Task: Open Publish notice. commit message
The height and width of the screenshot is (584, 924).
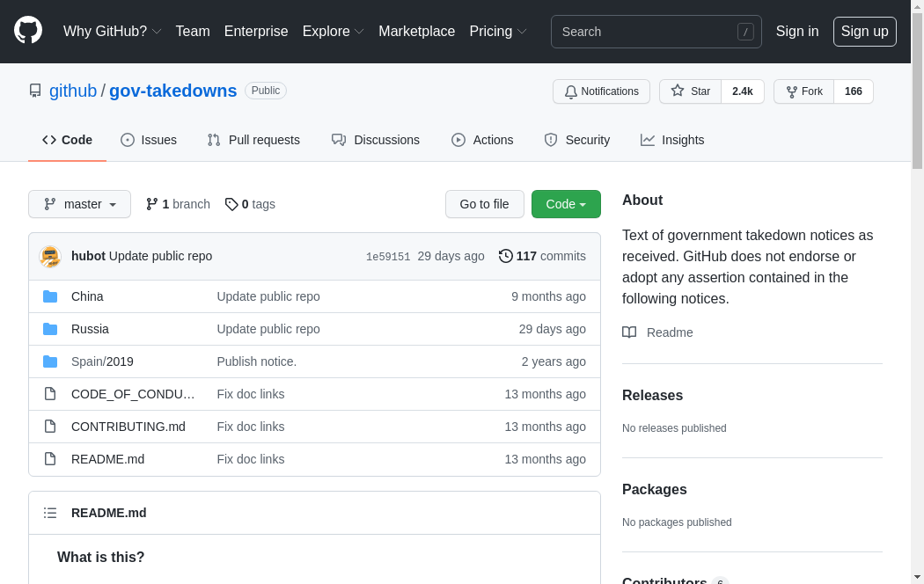Action: (256, 361)
